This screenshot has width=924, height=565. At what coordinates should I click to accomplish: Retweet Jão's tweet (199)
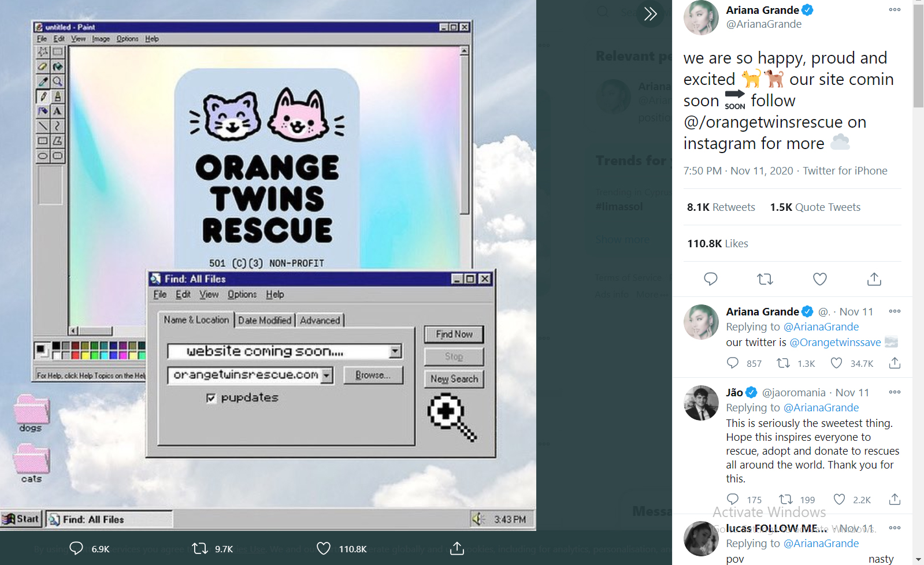[x=786, y=499]
